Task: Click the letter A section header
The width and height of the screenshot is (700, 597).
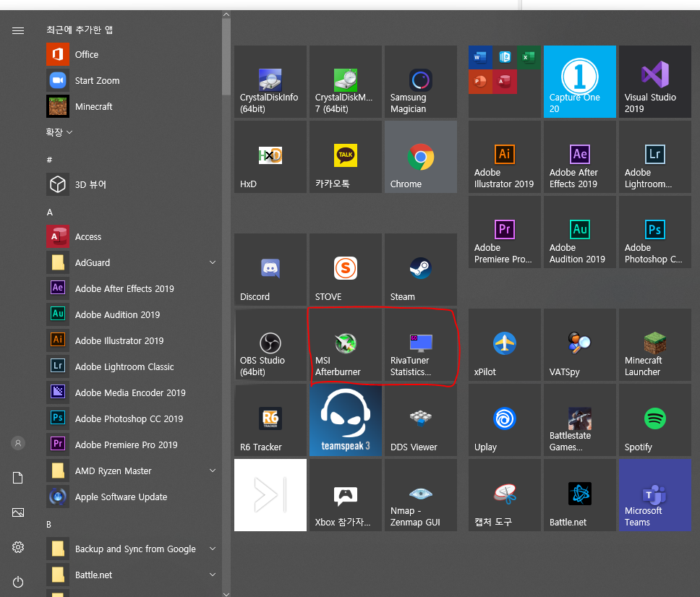Action: tap(50, 212)
